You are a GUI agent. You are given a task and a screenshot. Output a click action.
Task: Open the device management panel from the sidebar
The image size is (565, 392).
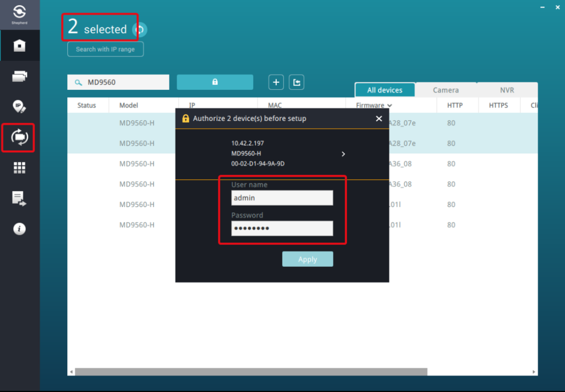click(x=19, y=76)
